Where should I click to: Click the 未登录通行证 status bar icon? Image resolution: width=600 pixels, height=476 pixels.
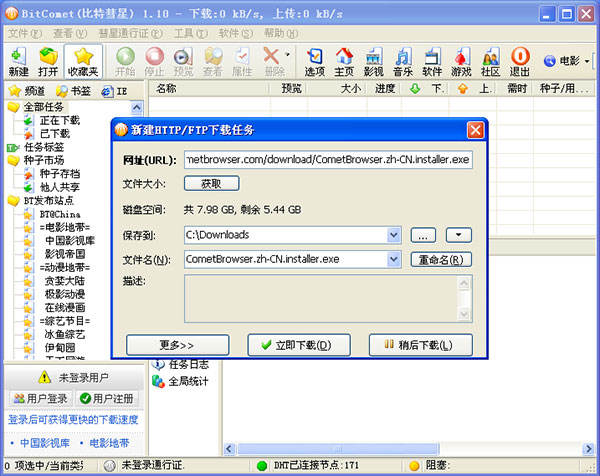point(110,466)
